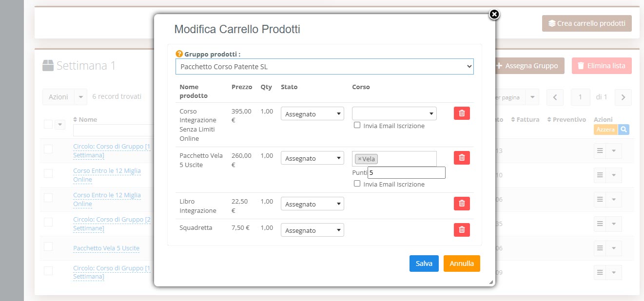Open the Gruppo prodotti dropdown
This screenshot has height=301, width=644.
(324, 67)
